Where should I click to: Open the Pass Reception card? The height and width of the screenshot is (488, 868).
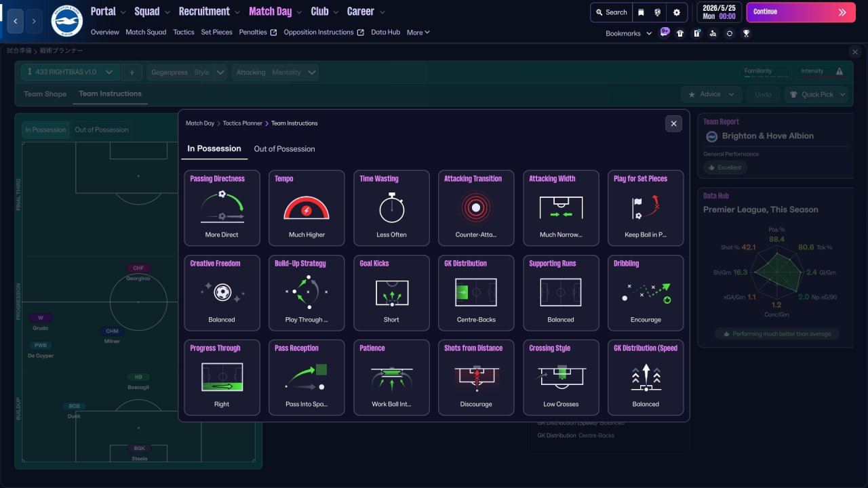tap(307, 378)
